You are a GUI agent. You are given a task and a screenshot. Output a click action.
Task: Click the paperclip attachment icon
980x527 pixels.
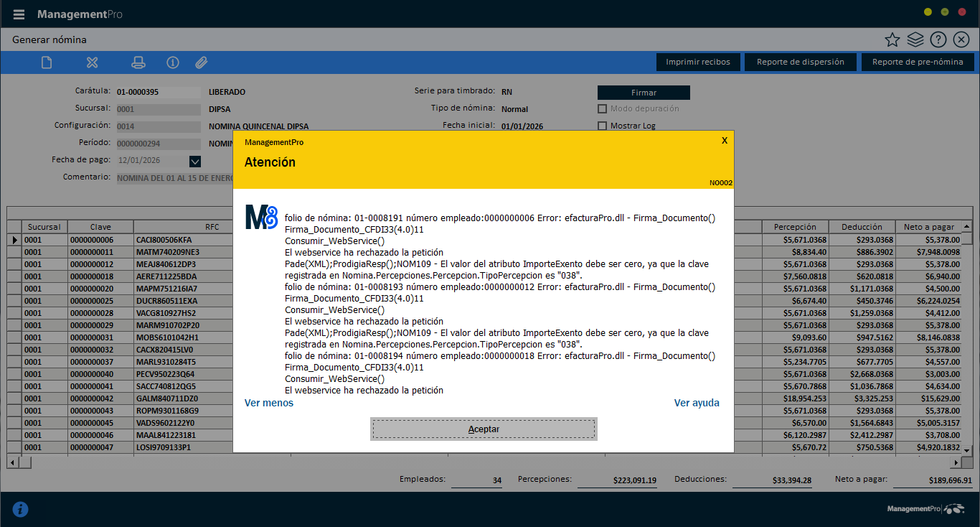202,62
